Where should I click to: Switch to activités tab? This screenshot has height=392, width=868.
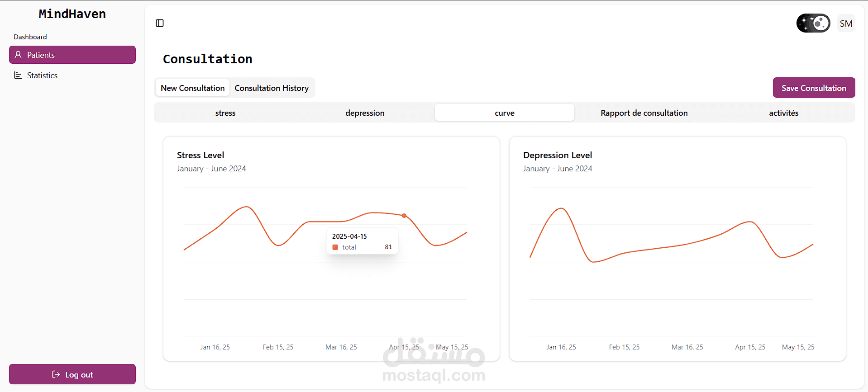click(x=783, y=113)
